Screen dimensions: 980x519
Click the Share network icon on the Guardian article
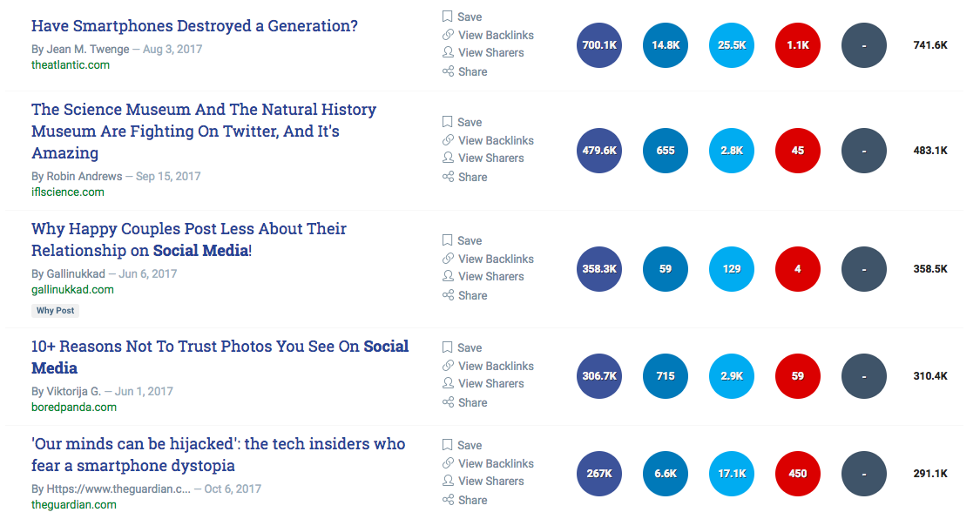coord(448,499)
